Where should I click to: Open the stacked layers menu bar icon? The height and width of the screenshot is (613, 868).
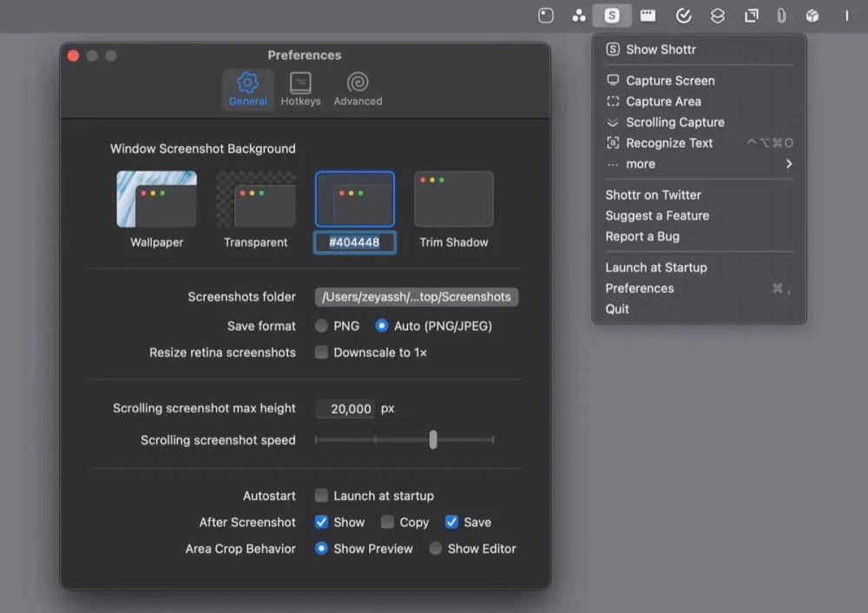point(718,16)
